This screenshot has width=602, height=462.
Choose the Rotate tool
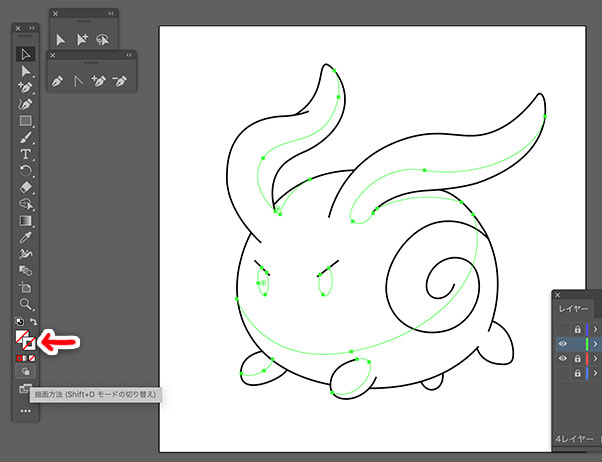pos(26,171)
